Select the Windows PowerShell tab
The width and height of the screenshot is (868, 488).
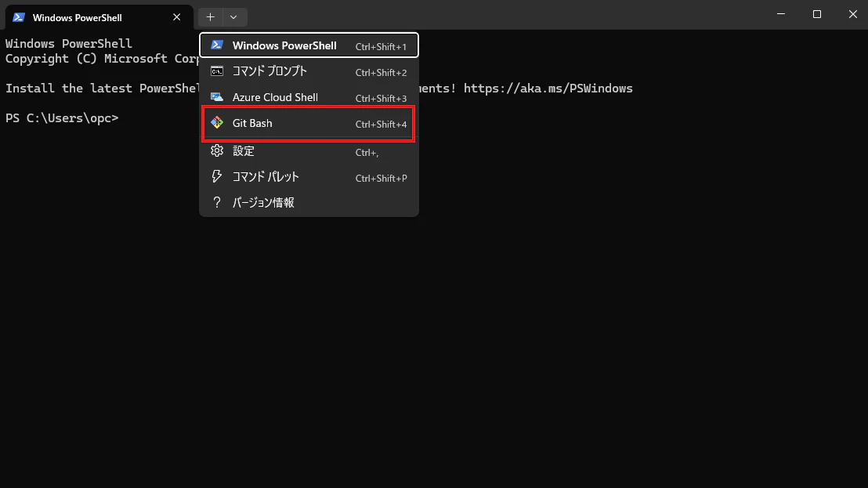99,17
